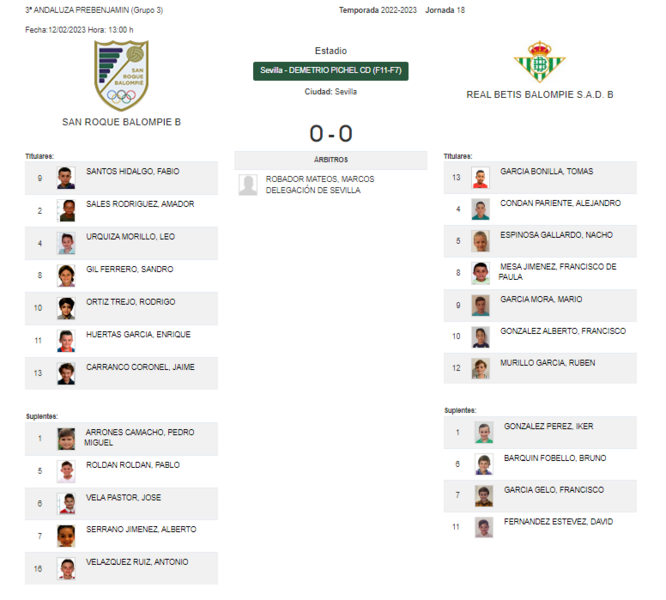The width and height of the screenshot is (666, 600).
Task: Open the REAL BETIS BALOMPIE S.A.D. B team name
Action: (540, 95)
